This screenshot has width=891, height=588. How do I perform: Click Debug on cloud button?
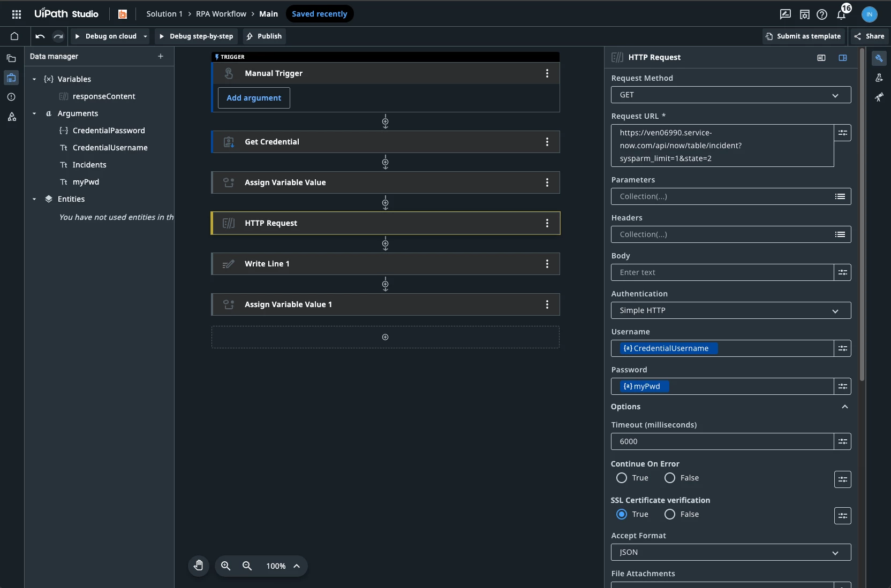point(106,36)
